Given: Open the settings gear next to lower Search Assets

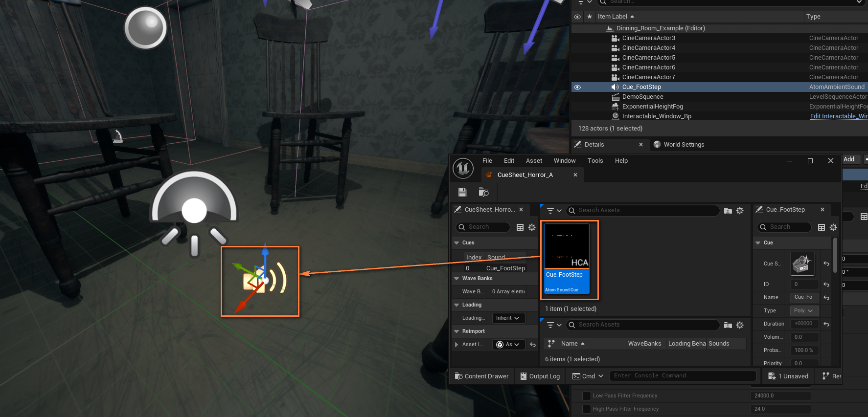Looking at the screenshot, I should [x=740, y=325].
